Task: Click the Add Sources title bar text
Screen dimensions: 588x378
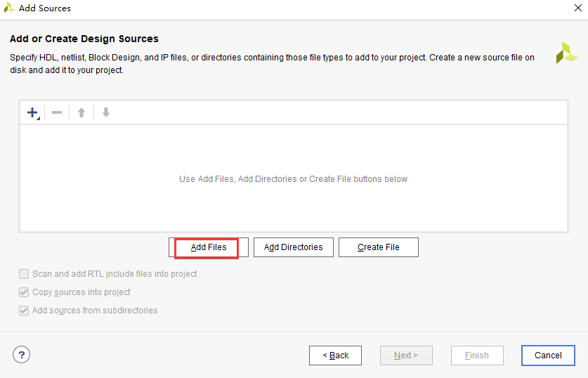Action: [45, 8]
